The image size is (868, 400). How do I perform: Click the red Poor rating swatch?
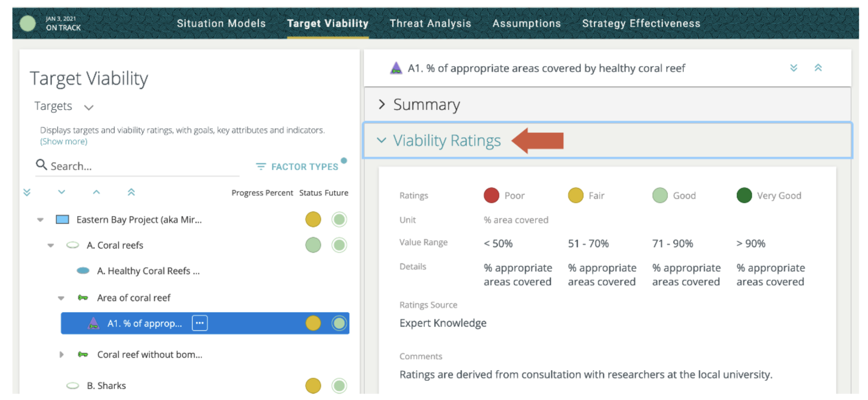point(491,195)
